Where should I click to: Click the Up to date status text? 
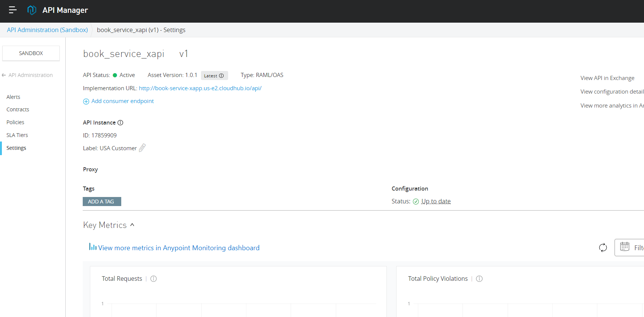(436, 202)
